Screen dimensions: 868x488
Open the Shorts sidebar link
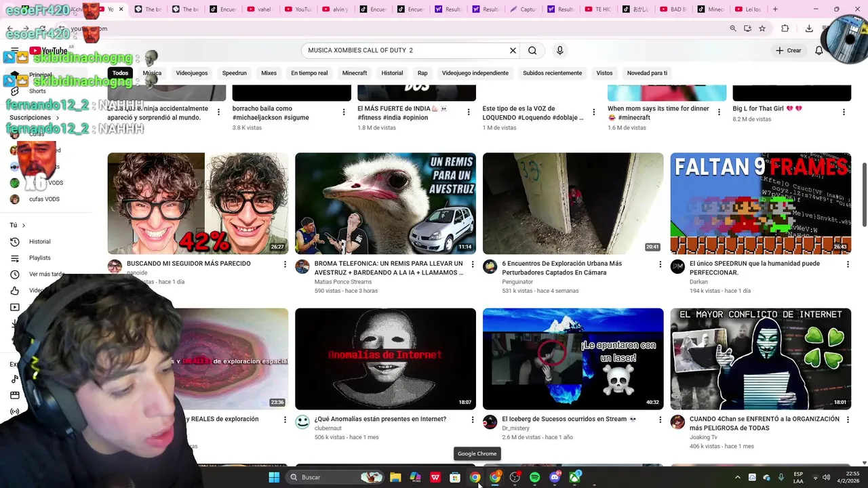[x=37, y=91]
